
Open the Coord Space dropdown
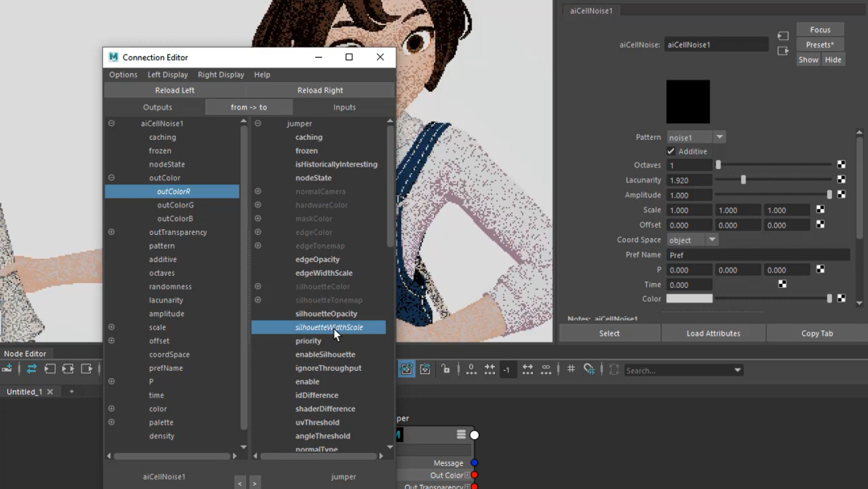691,240
